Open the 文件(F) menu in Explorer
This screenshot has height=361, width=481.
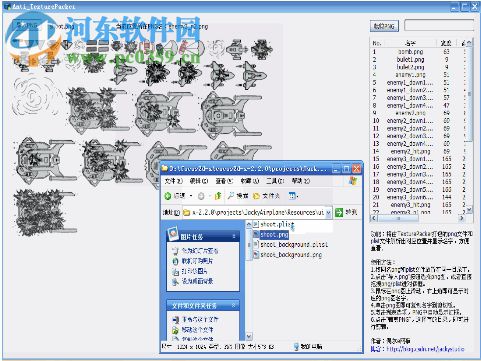click(174, 181)
